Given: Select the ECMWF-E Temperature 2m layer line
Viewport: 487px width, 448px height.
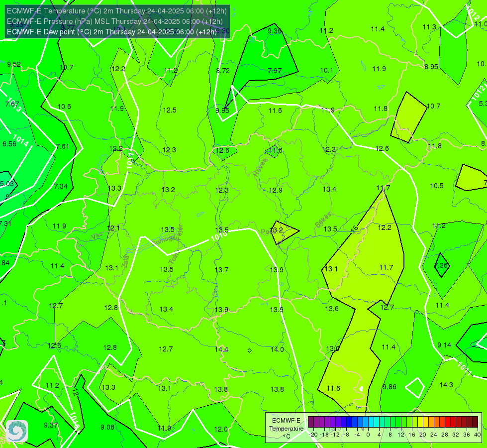Looking at the screenshot, I should pyautogui.click(x=117, y=11).
